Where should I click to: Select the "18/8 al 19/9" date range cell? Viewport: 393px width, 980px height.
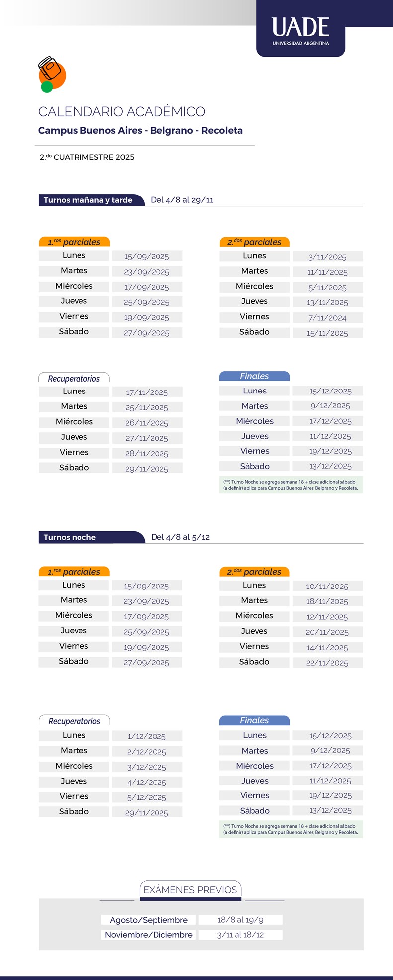point(240,920)
